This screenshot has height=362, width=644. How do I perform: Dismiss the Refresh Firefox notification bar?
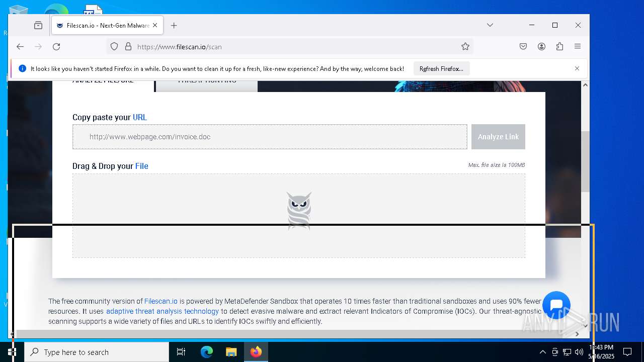click(577, 68)
